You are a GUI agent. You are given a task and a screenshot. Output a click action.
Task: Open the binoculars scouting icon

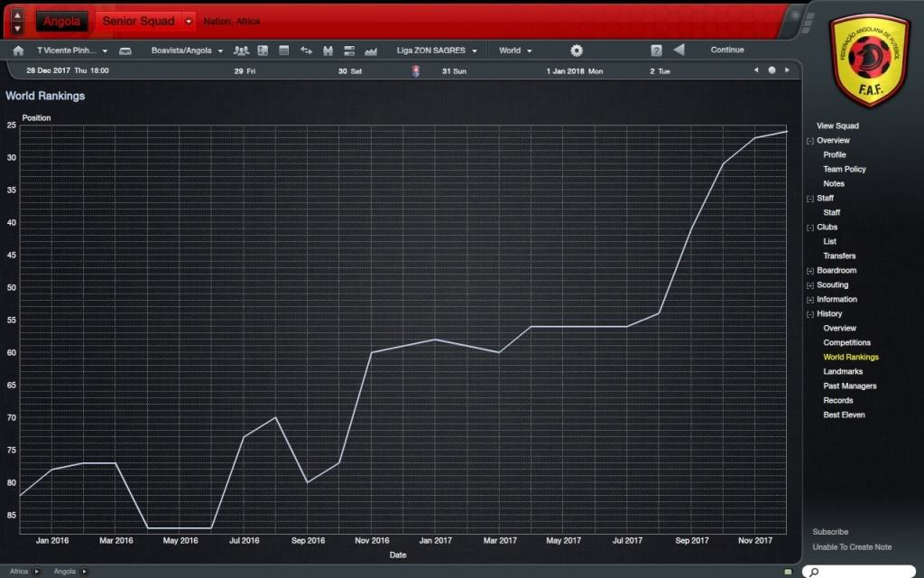328,51
